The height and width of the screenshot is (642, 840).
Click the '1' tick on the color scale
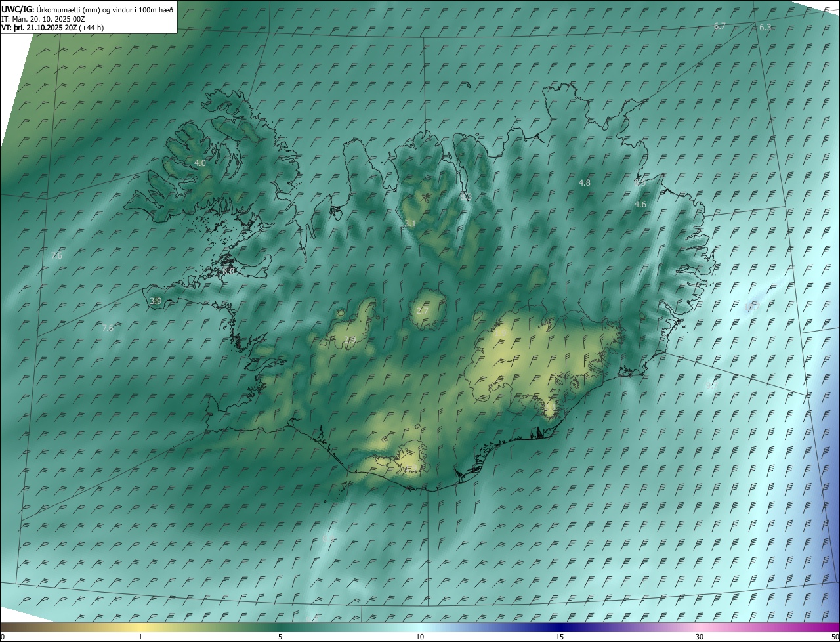[140, 637]
